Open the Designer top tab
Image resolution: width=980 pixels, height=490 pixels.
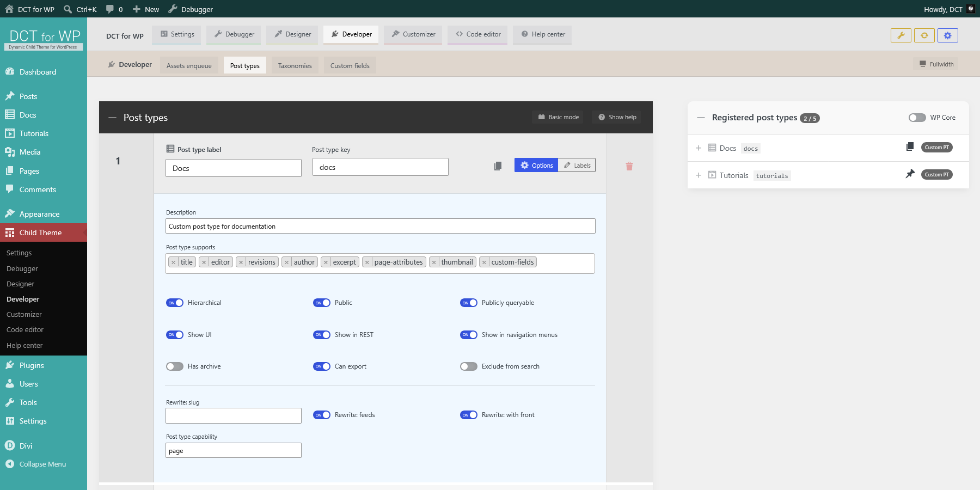(293, 34)
